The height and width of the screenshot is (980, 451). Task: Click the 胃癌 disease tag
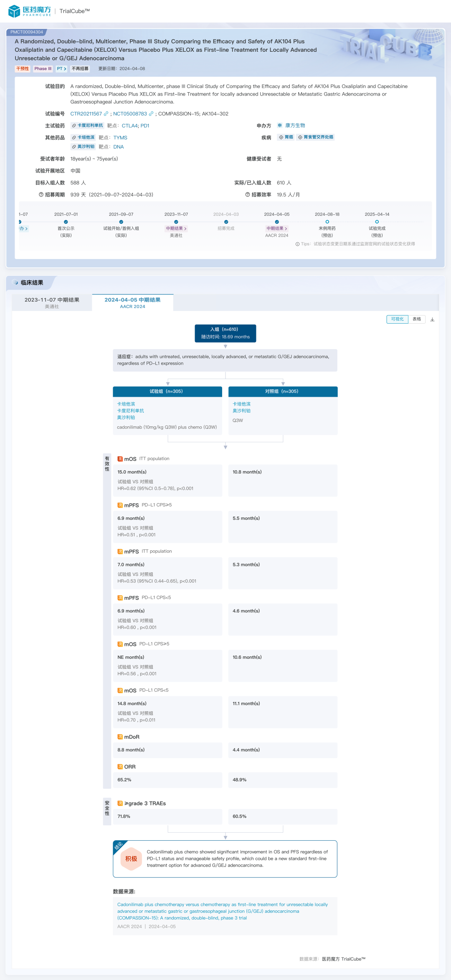click(x=286, y=137)
